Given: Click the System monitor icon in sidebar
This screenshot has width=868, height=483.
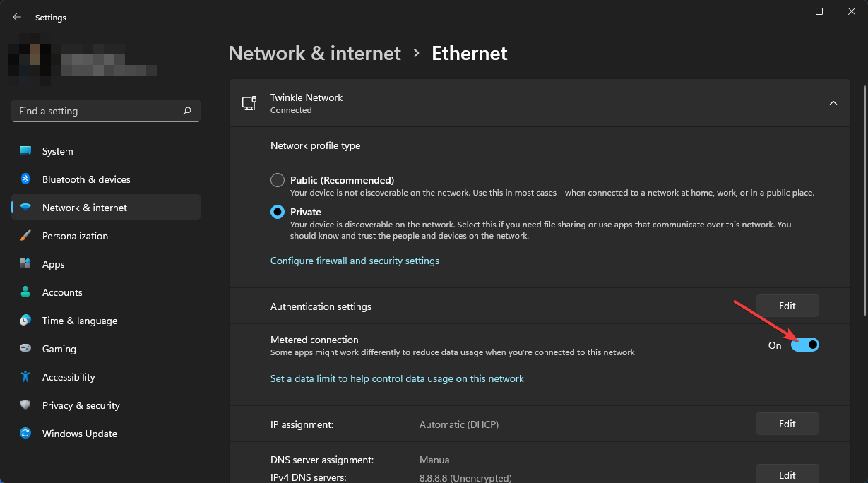Looking at the screenshot, I should click(x=25, y=151).
